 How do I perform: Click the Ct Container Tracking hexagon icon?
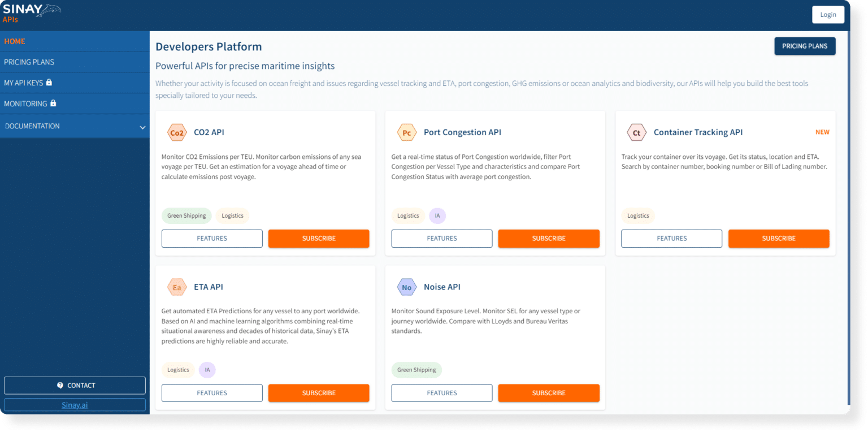pos(636,133)
